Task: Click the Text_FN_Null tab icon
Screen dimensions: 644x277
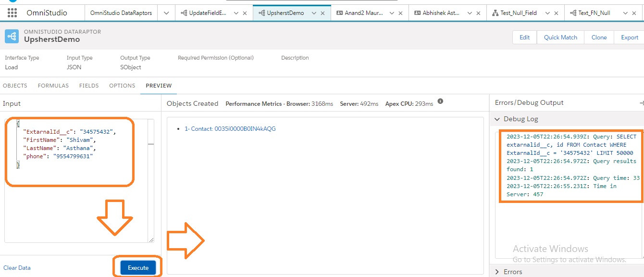Action: [x=573, y=13]
